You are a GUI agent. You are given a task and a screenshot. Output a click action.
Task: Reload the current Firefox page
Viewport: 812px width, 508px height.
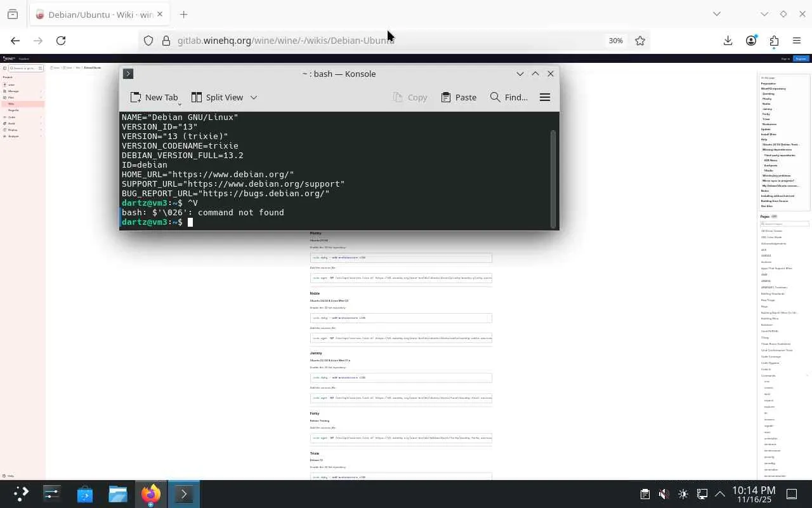61,41
